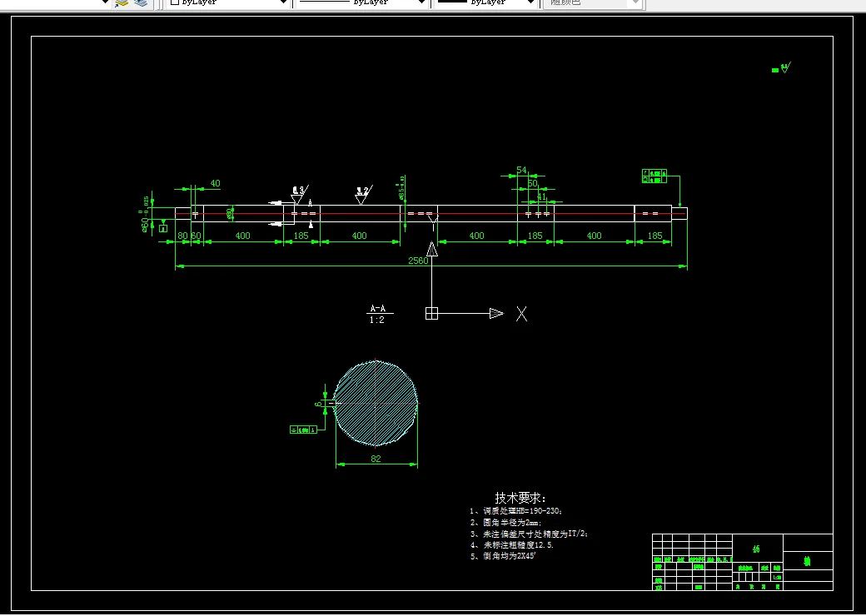This screenshot has width=866, height=616.
Task: Select the part name title block cell
Action: tap(808, 561)
